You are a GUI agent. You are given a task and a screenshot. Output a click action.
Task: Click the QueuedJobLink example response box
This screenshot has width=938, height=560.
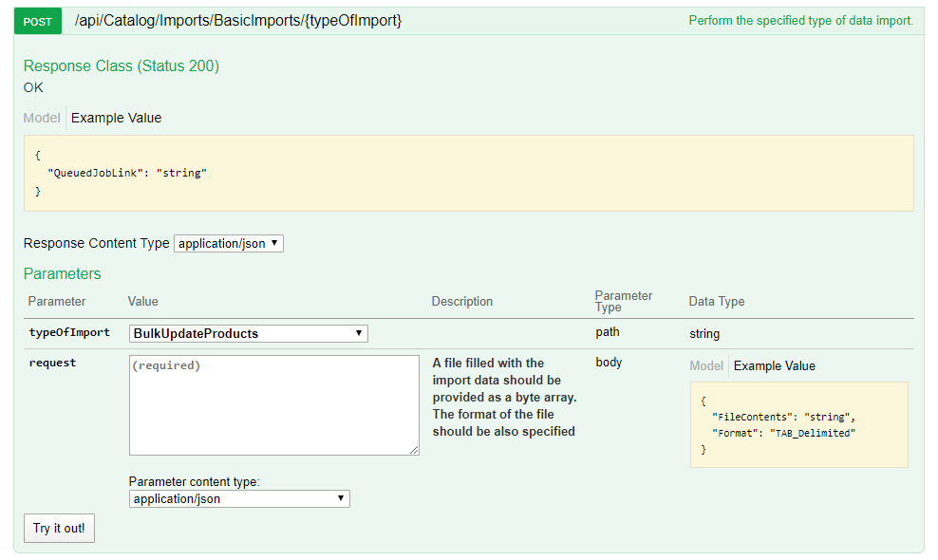[x=468, y=173]
